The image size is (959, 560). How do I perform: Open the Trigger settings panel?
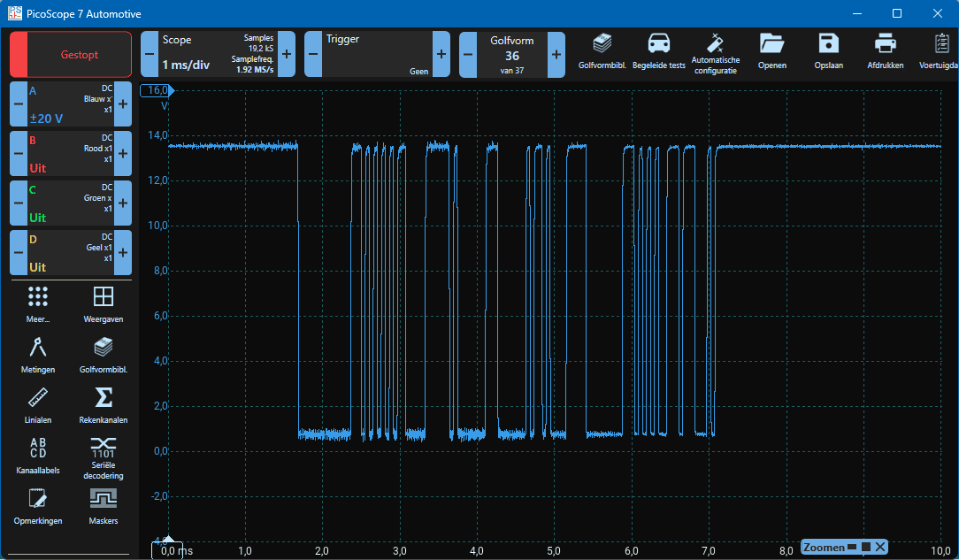coord(377,54)
